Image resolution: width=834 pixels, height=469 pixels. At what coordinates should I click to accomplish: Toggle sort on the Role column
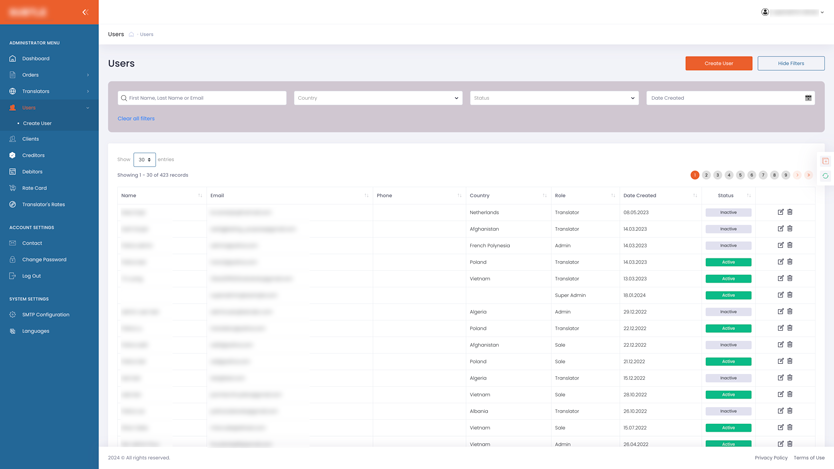tap(613, 196)
